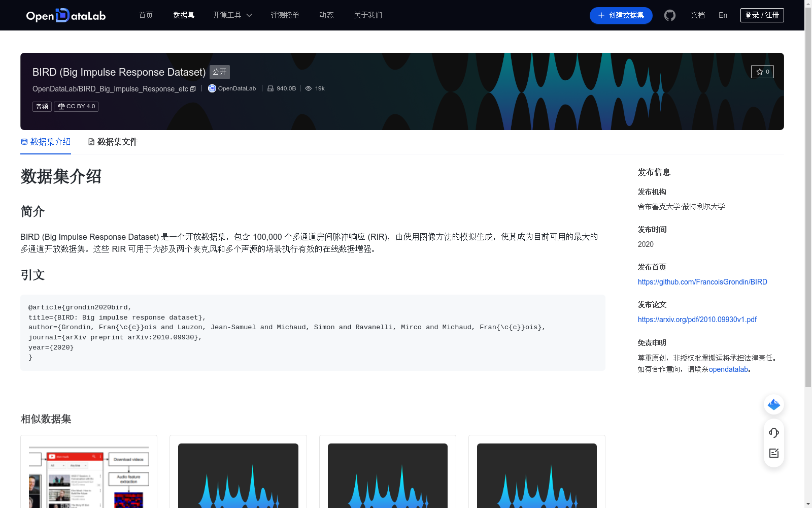Go to 首页 in navigation

point(146,15)
